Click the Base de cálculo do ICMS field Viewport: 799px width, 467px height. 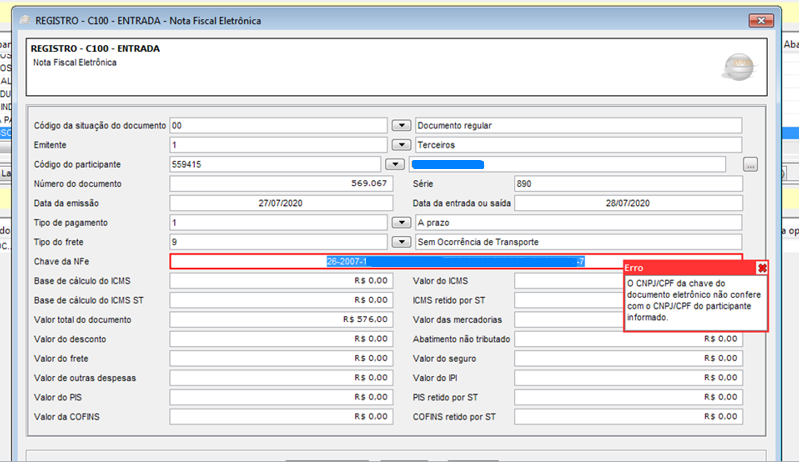pos(281,280)
